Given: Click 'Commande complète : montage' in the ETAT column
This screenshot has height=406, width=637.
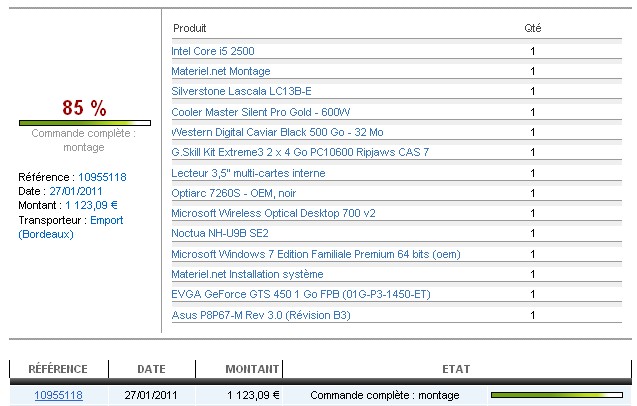Looking at the screenshot, I should (x=385, y=395).
